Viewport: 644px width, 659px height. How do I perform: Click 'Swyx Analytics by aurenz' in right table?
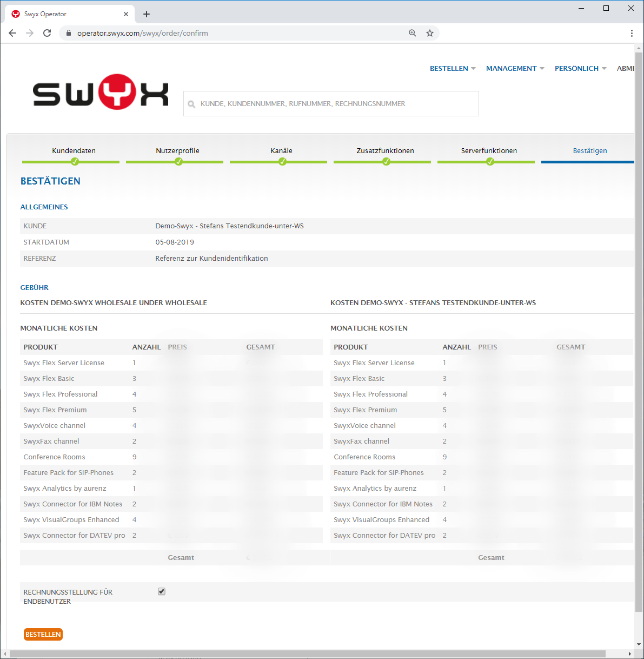[x=375, y=489]
